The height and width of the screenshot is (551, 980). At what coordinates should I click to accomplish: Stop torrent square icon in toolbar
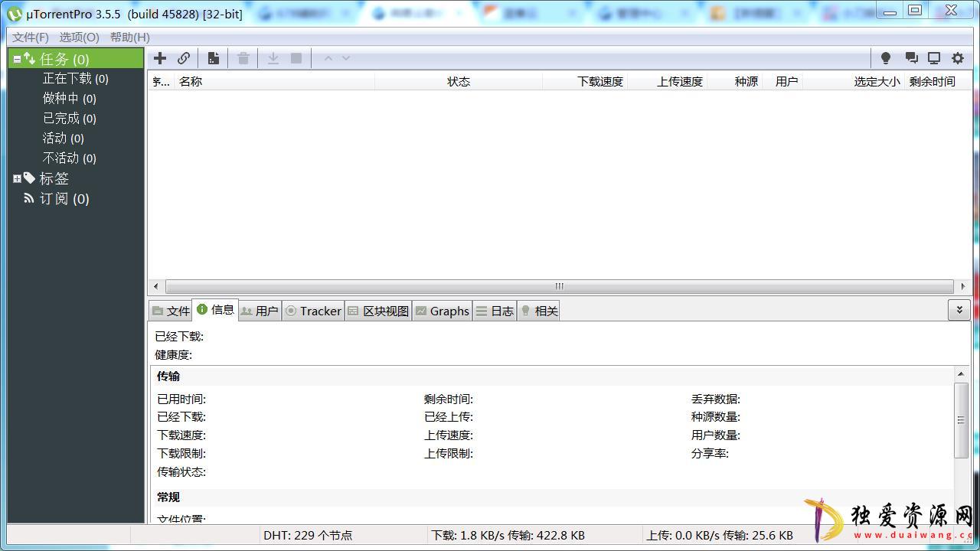tap(296, 58)
